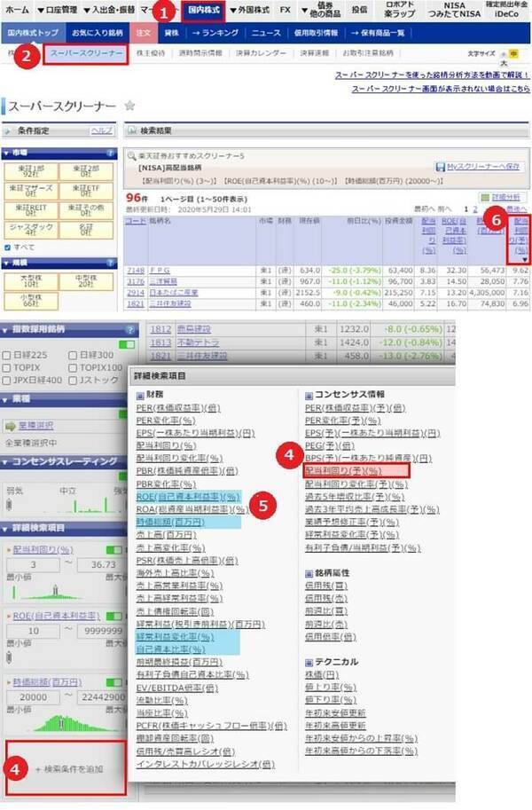Open the 入出金・振替 dropdown menu
The height and width of the screenshot is (810, 532).
point(109,10)
